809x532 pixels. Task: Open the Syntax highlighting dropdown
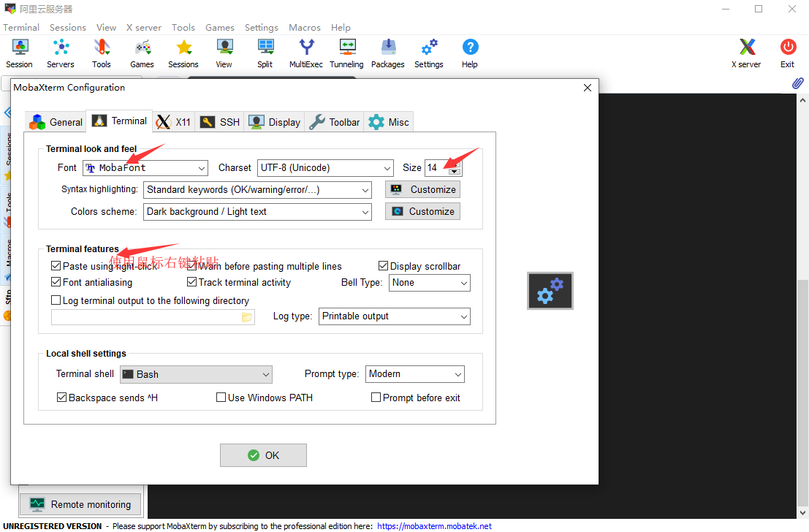coord(257,190)
